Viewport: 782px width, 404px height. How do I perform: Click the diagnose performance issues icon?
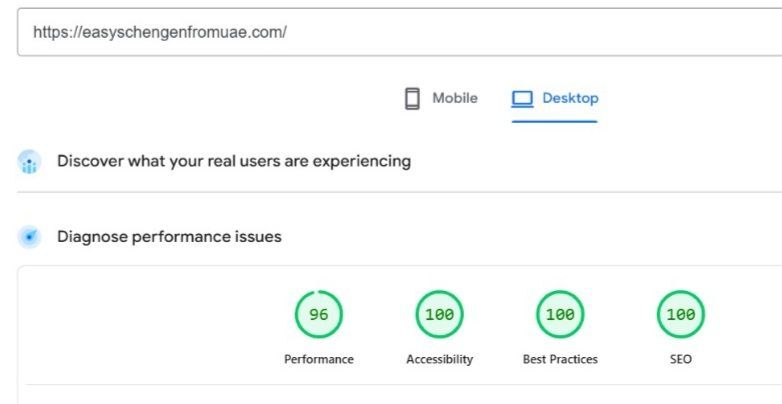pyautogui.click(x=30, y=237)
